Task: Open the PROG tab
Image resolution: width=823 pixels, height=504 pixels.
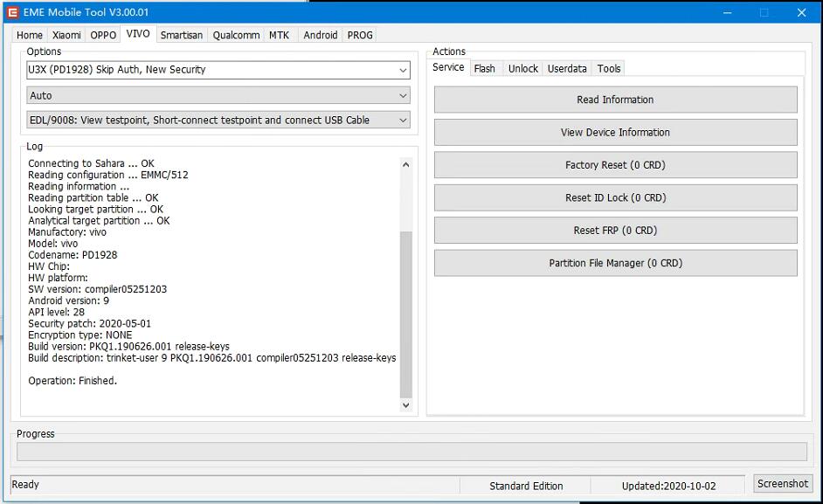Action: tap(360, 35)
